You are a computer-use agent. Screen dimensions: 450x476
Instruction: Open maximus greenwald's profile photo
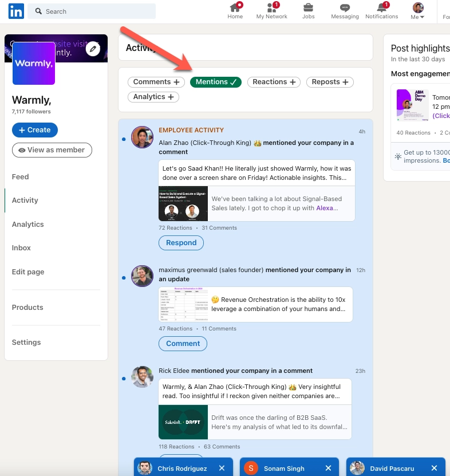(142, 276)
